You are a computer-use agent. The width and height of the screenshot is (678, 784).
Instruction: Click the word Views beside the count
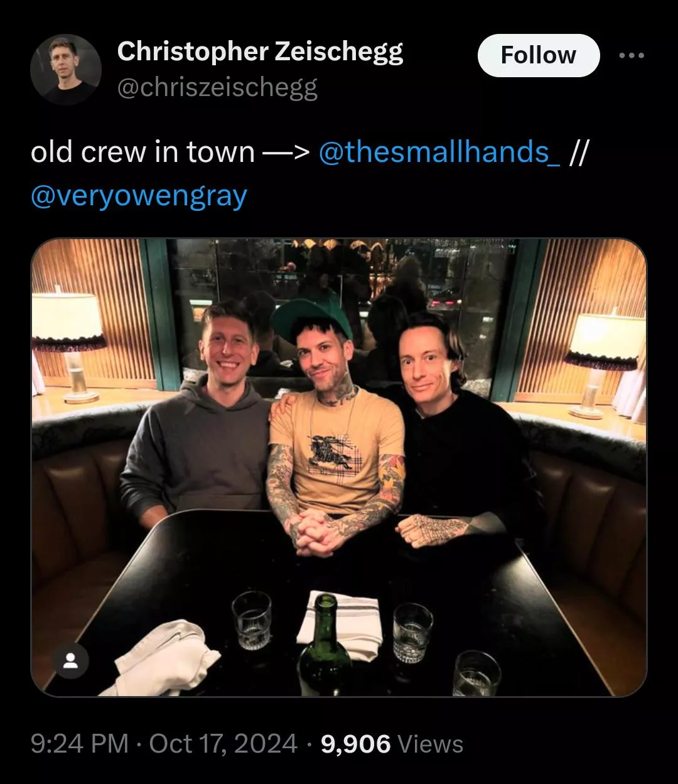431,744
